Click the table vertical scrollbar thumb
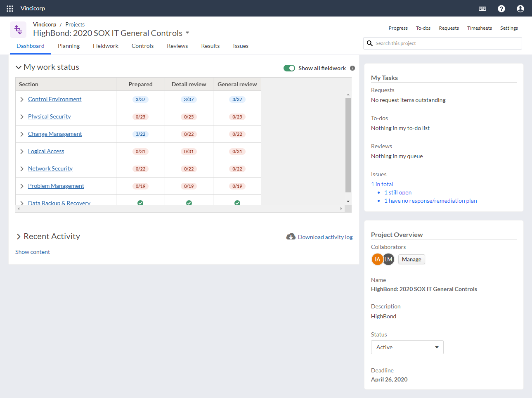532x398 pixels. tap(348, 145)
